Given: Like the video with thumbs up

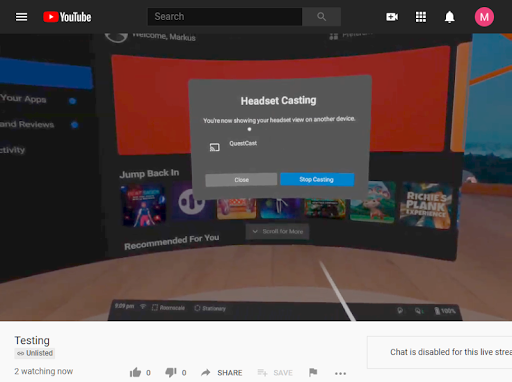Looking at the screenshot, I should pos(135,372).
